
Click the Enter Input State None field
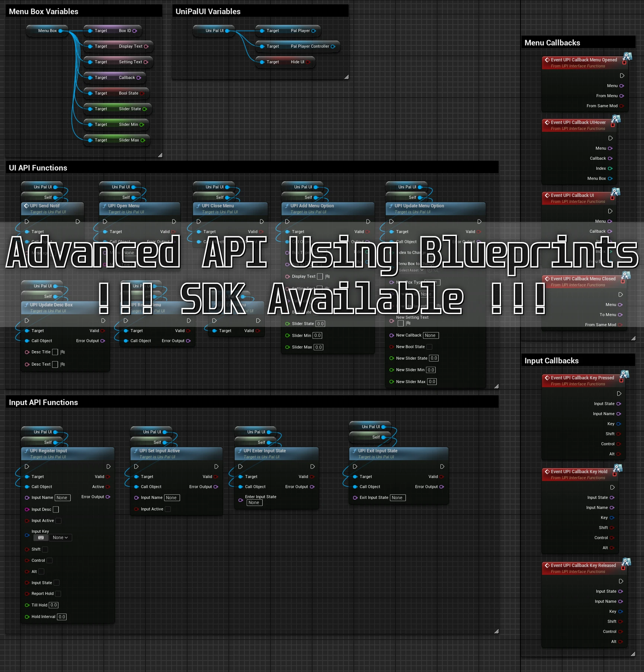pos(254,503)
